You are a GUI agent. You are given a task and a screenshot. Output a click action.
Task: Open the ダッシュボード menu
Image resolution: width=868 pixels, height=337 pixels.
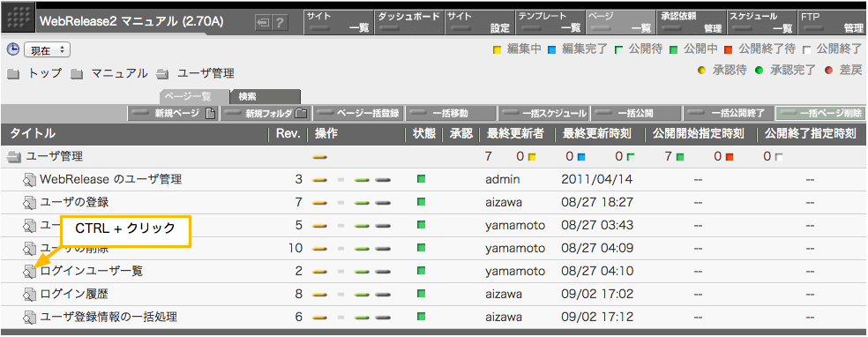(x=409, y=23)
